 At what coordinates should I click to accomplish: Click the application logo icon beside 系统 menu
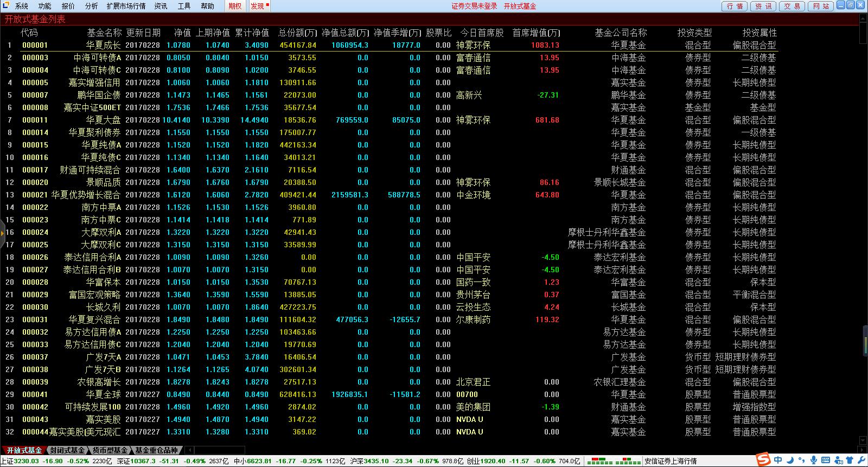click(6, 5)
